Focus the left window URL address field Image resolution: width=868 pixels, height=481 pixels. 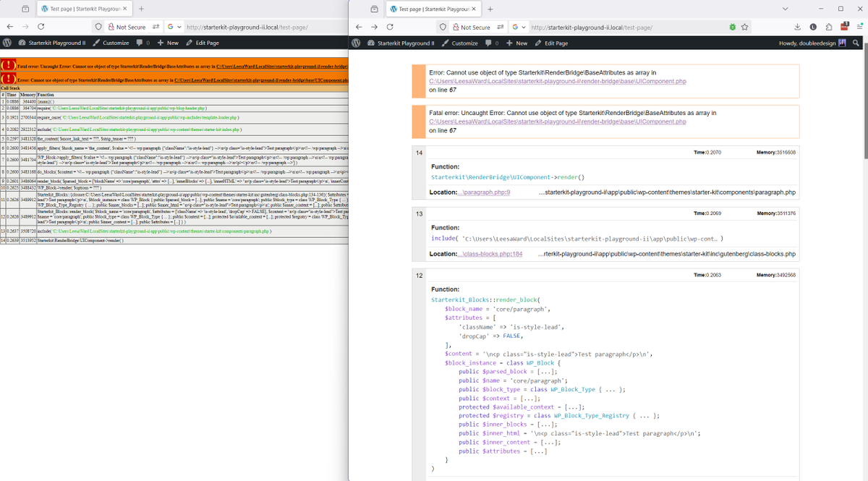266,27
